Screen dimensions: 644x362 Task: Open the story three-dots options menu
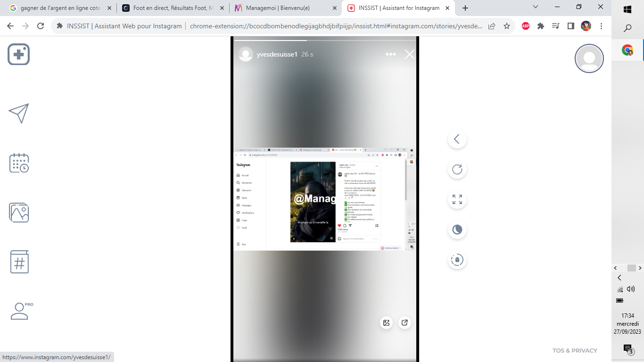pos(391,55)
